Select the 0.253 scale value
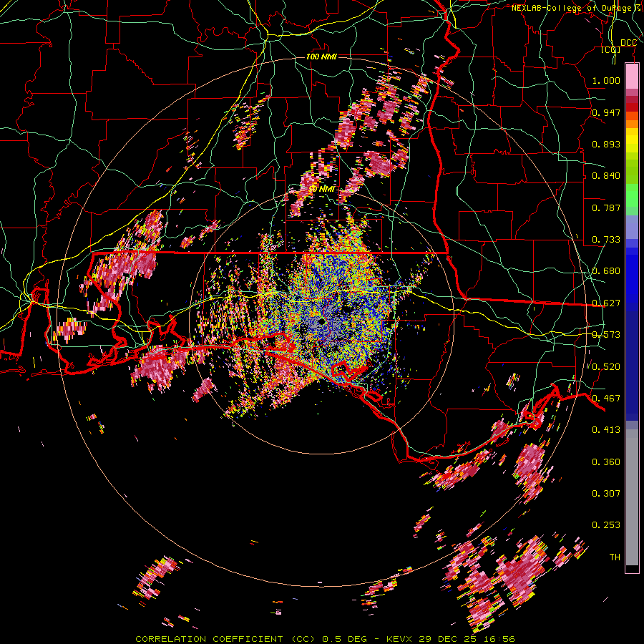 coord(606,525)
